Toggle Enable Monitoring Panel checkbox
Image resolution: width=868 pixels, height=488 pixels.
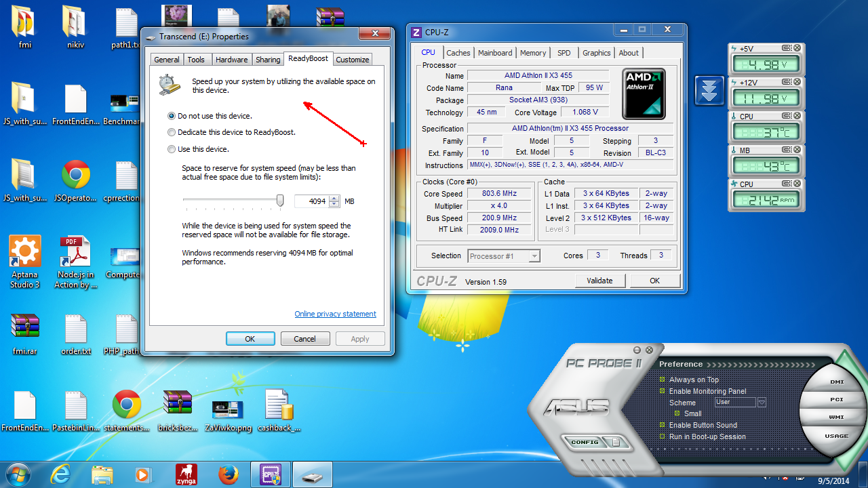[x=663, y=391]
